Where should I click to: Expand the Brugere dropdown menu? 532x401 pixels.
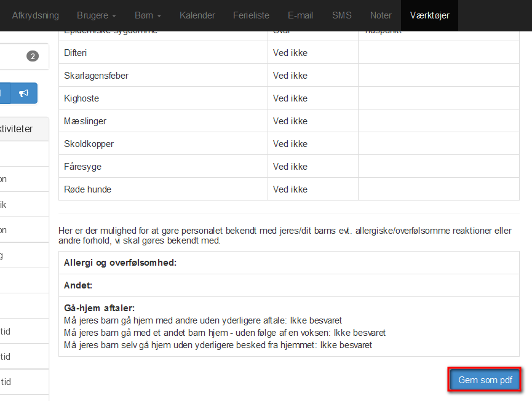tap(97, 15)
